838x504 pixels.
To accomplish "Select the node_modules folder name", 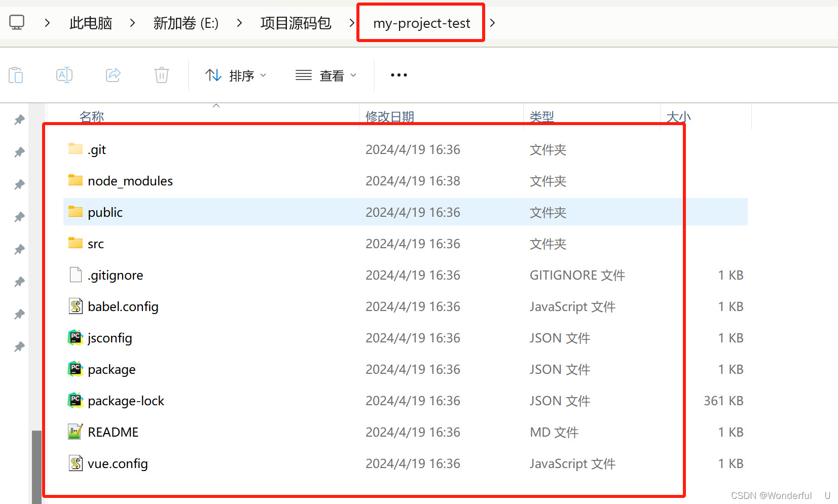I will coord(130,181).
